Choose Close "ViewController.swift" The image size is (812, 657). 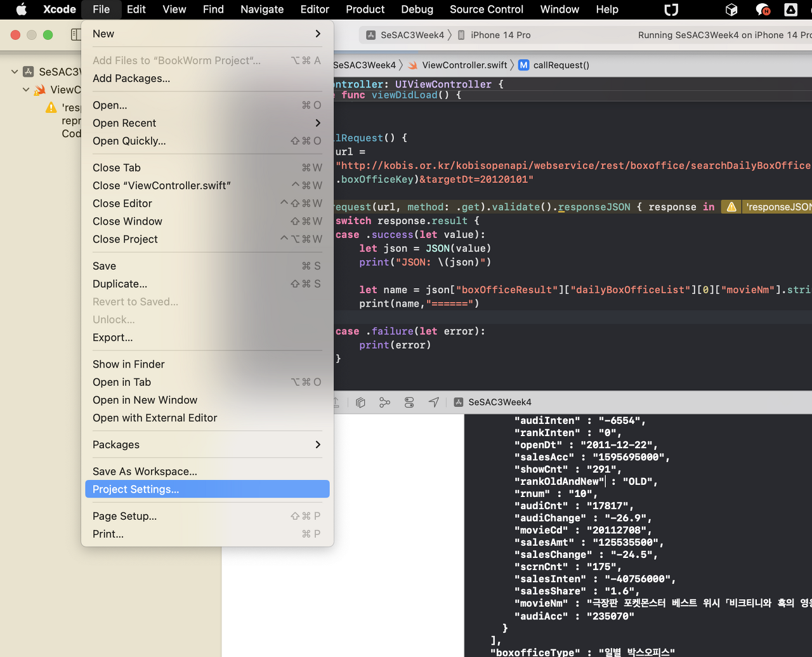point(207,185)
